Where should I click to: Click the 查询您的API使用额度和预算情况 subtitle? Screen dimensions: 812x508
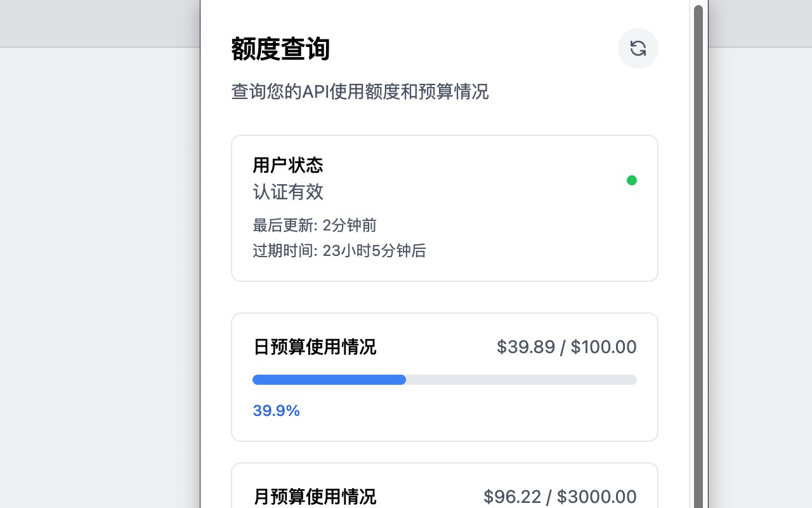tap(360, 92)
